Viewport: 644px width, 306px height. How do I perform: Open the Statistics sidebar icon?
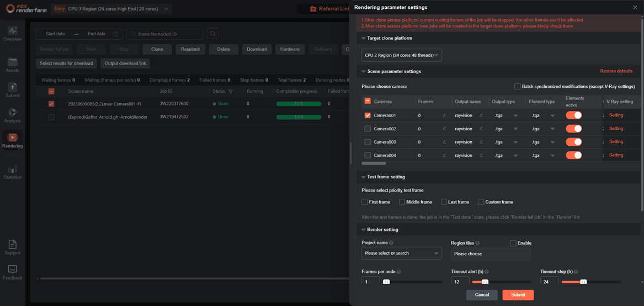click(12, 171)
